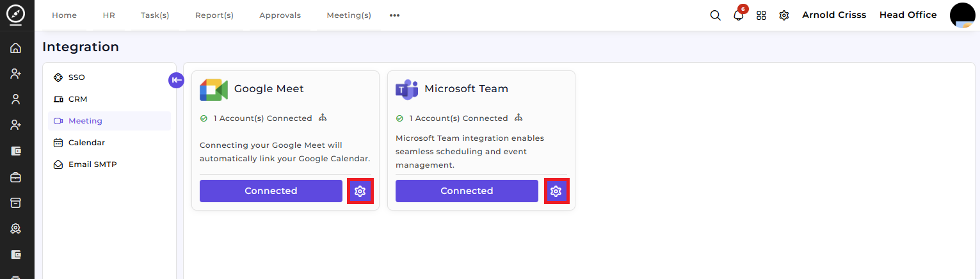The image size is (980, 279).
Task: Click Microsoft Team's 1 Account(s) Connected status
Action: coord(458,118)
